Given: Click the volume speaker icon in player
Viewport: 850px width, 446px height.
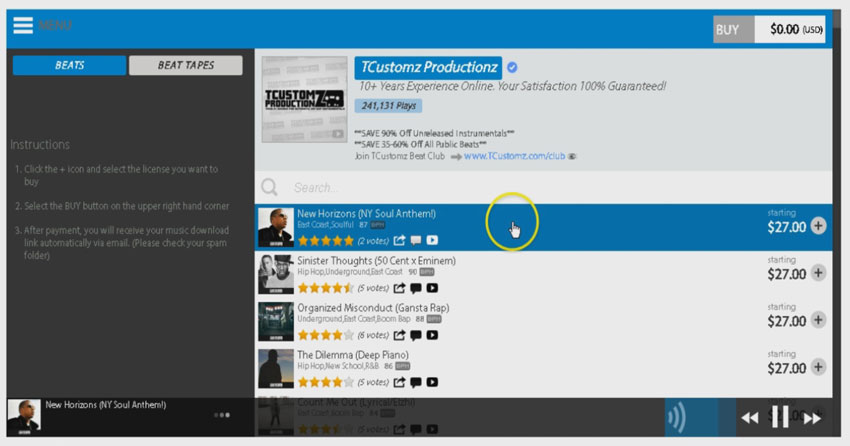Looking at the screenshot, I should 677,418.
